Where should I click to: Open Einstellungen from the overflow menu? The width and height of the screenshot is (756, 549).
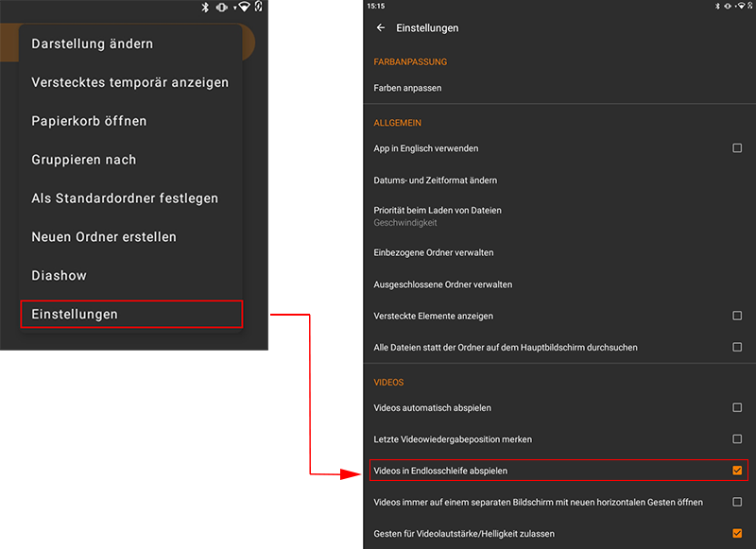point(131,315)
